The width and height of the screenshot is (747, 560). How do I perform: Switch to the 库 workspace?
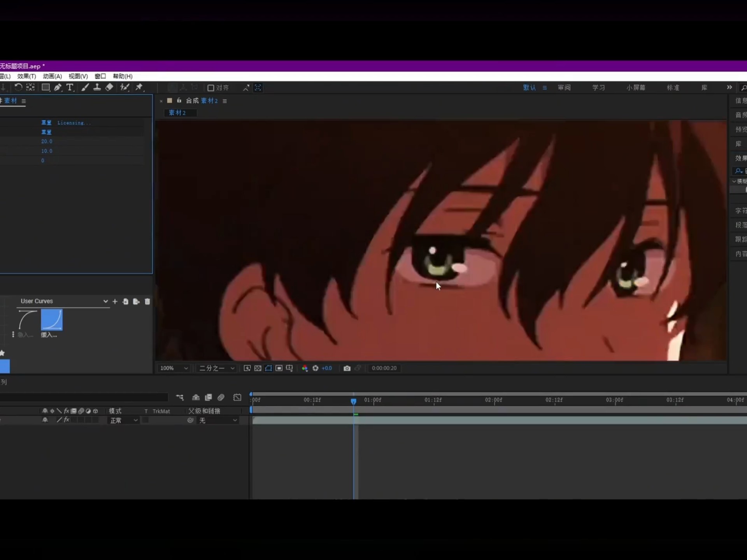[704, 88]
